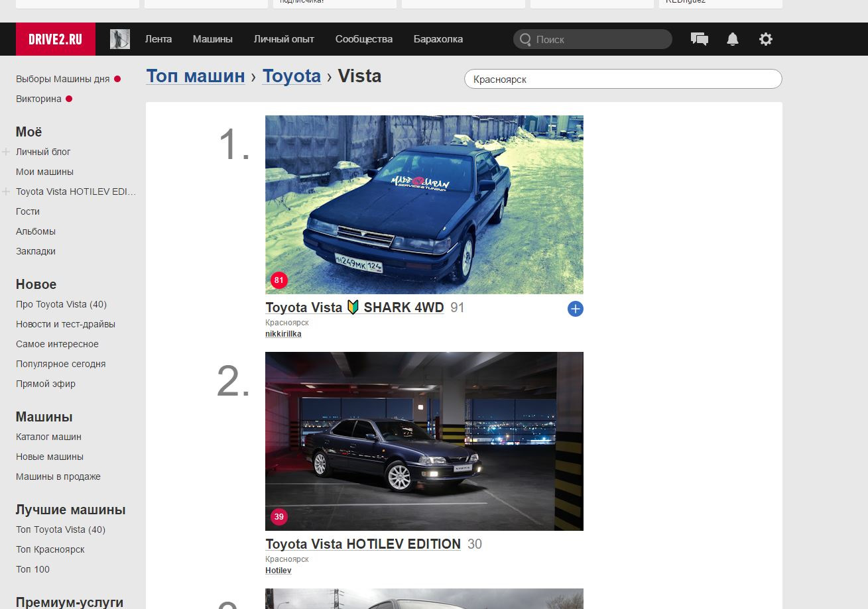Open Toyota Vista HOTILEV EDITION title link
This screenshot has height=609, width=868.
coord(363,544)
